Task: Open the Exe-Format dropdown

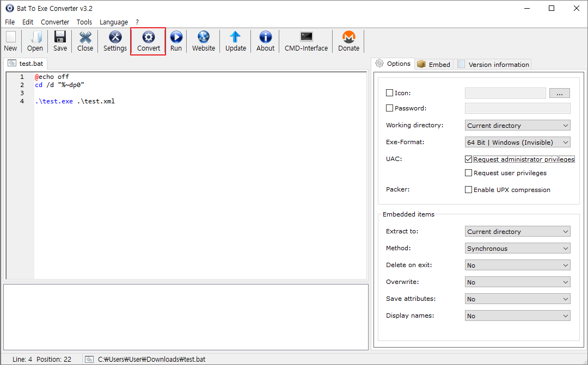Action: [518, 142]
